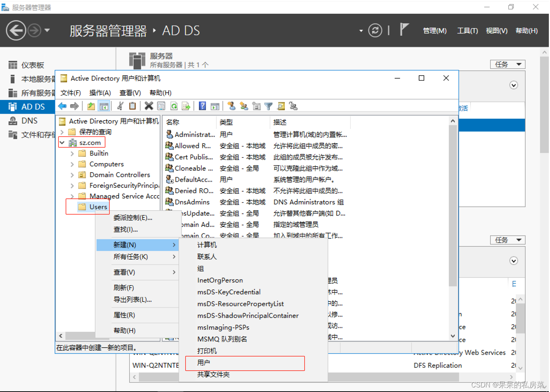Collapse the servers section chevron button

point(513,85)
